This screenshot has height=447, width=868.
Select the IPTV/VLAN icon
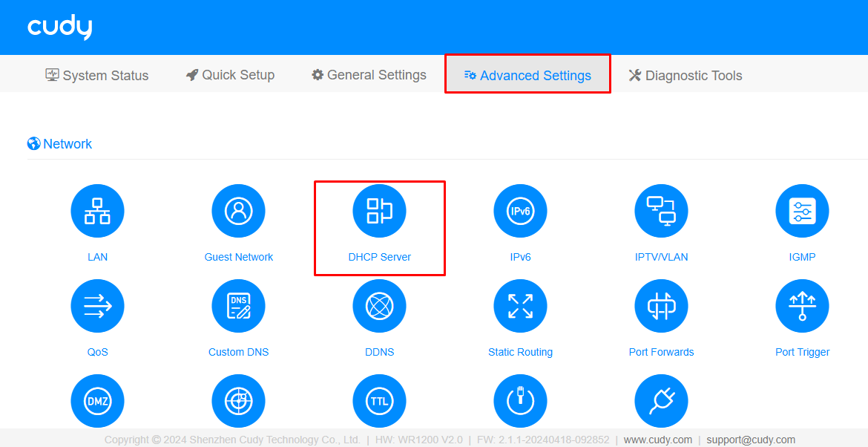tap(661, 212)
